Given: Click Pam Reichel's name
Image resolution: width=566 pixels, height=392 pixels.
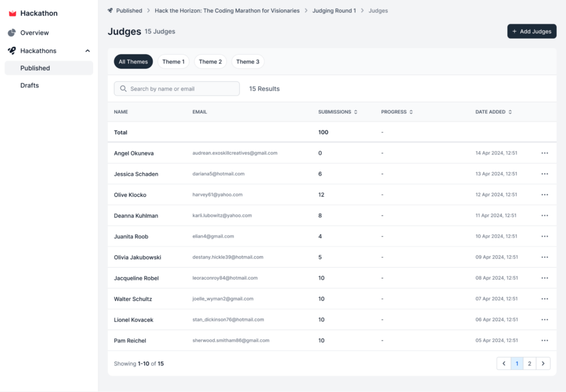Looking at the screenshot, I should pos(130,341).
